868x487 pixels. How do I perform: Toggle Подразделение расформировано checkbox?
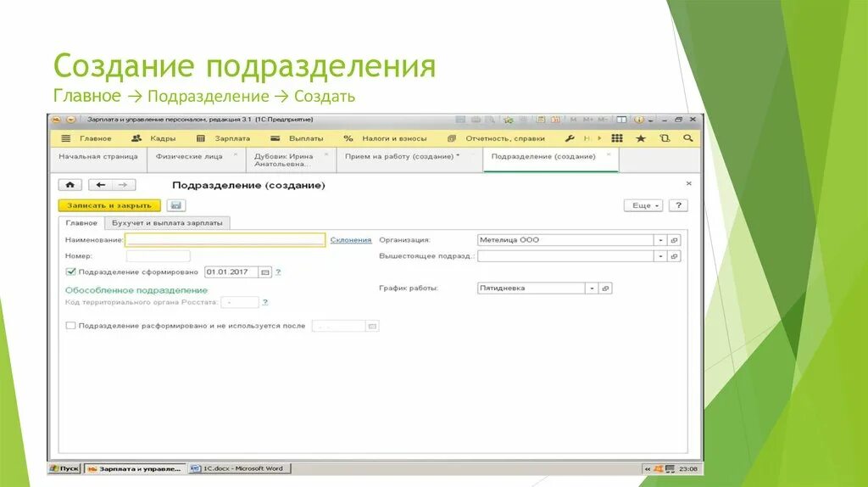coord(70,326)
